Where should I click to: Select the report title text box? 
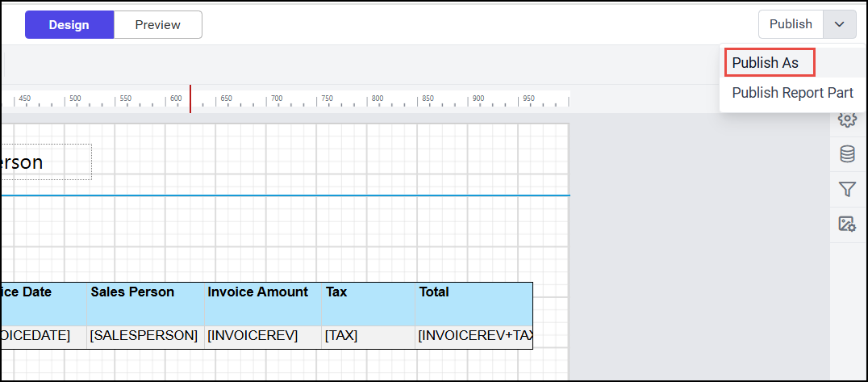pyautogui.click(x=46, y=162)
